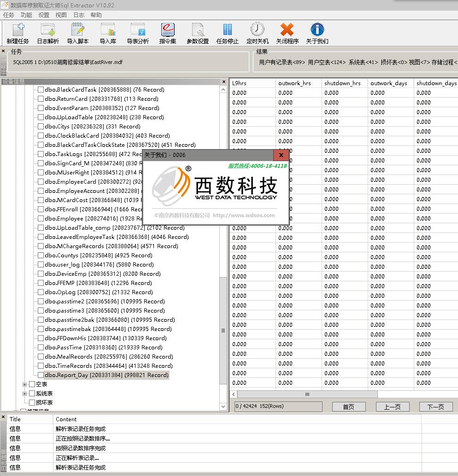
Task: Tick the dbo.MealRecords checkbox
Action: [x=41, y=356]
